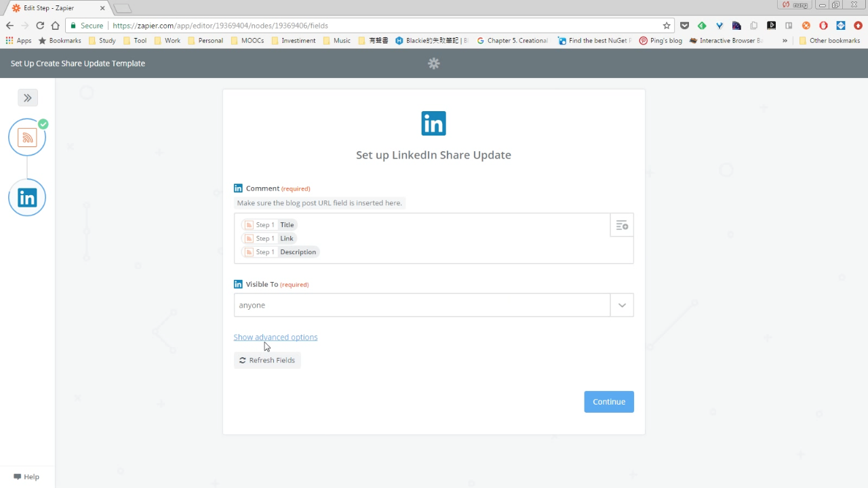The height and width of the screenshot is (488, 868).
Task: Open the Apps shortcut in bookmarks bar
Action: 18,41
